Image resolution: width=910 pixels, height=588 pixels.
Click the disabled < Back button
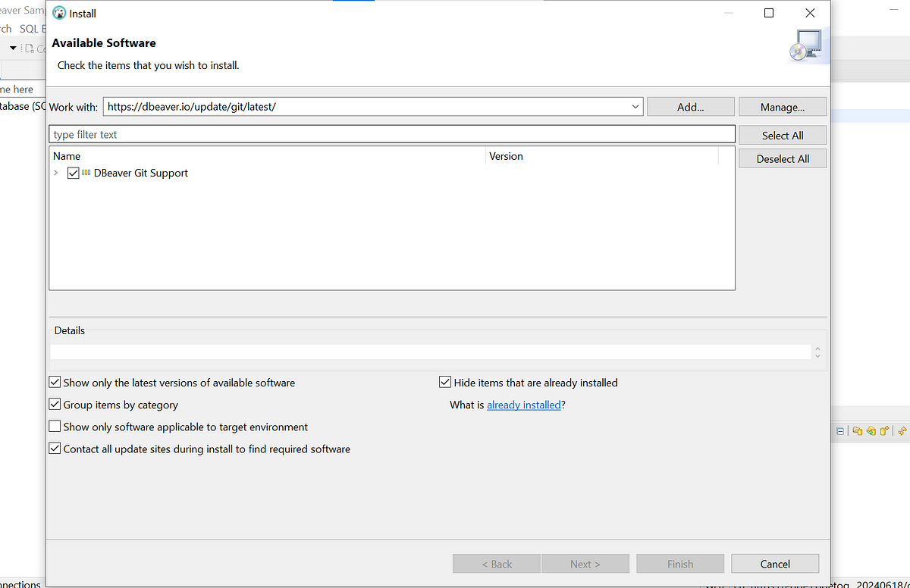497,564
